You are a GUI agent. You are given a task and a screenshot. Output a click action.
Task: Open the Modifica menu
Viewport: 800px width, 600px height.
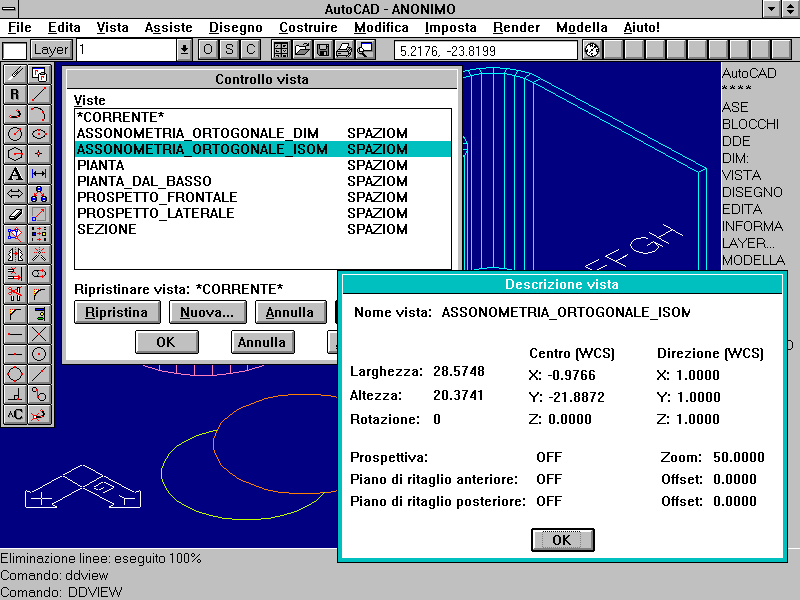point(381,28)
